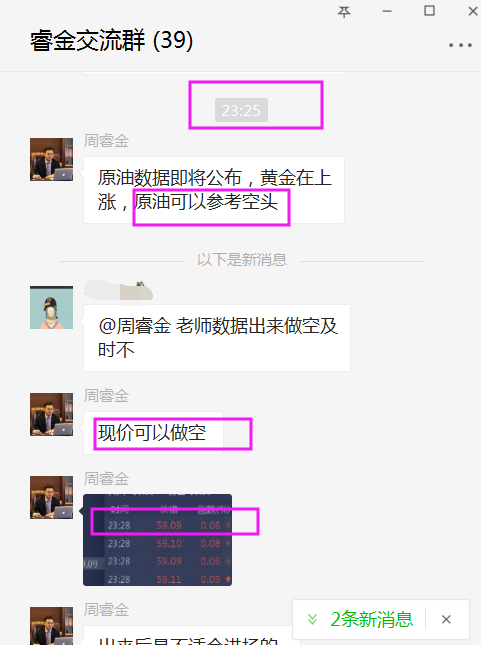Click the cartoon penguin user avatar
The height and width of the screenshot is (645, 481).
(51, 308)
